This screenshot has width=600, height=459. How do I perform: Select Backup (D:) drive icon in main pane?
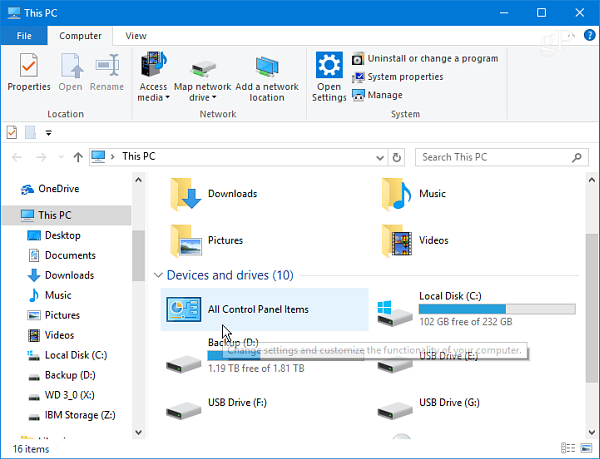[184, 364]
